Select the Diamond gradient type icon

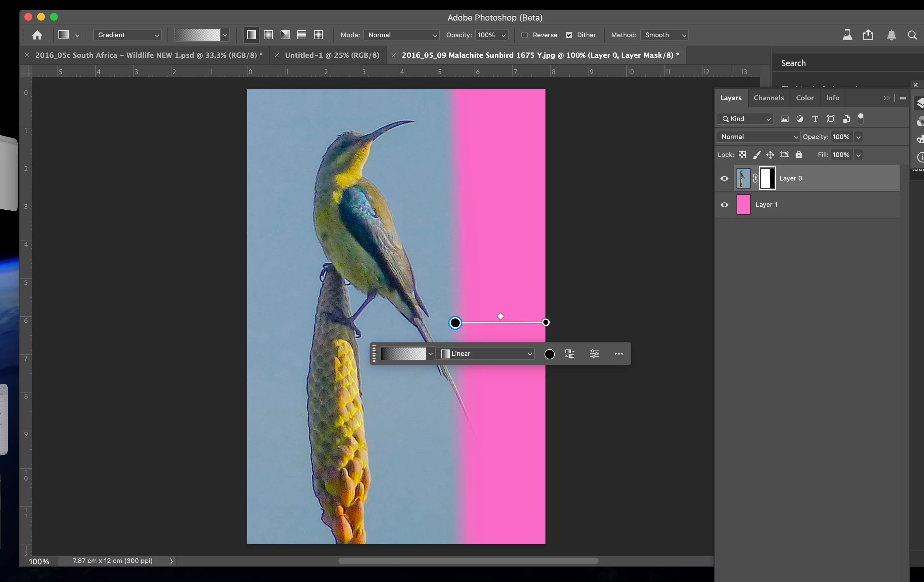pyautogui.click(x=318, y=35)
